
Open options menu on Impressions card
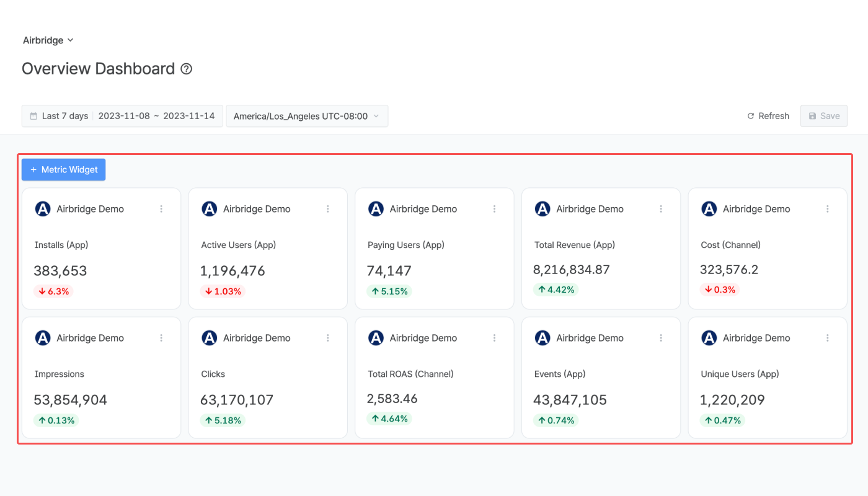click(161, 338)
